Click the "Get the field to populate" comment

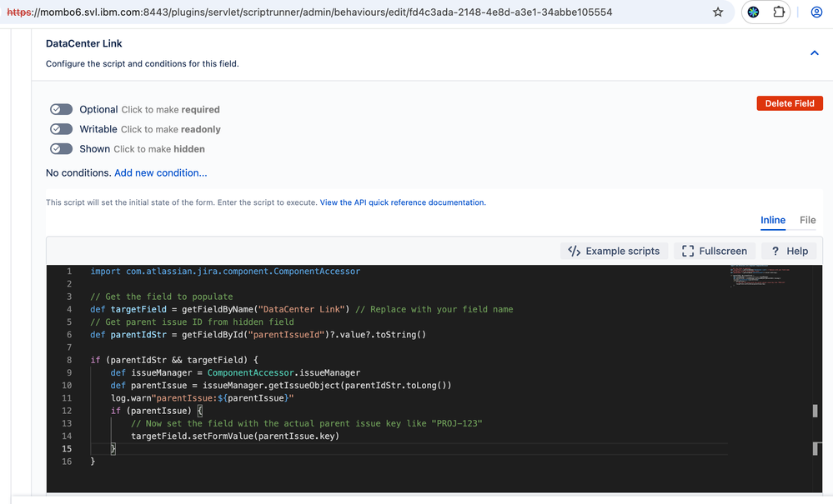click(162, 297)
